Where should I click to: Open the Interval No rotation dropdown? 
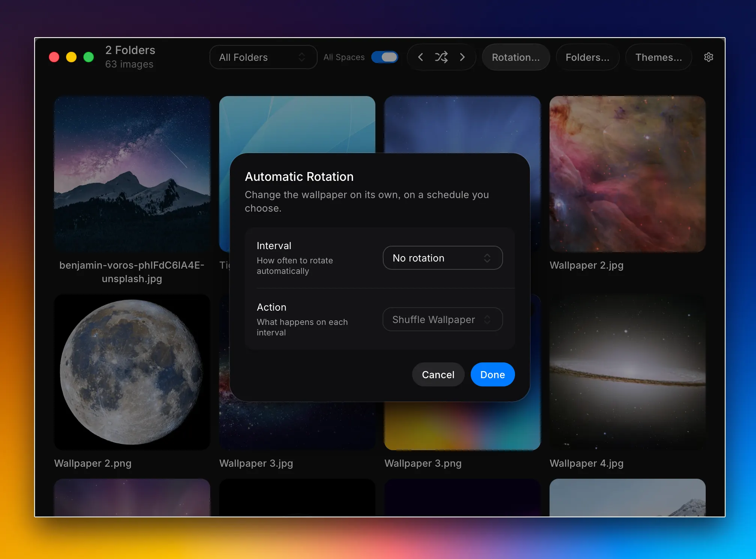[x=443, y=258]
